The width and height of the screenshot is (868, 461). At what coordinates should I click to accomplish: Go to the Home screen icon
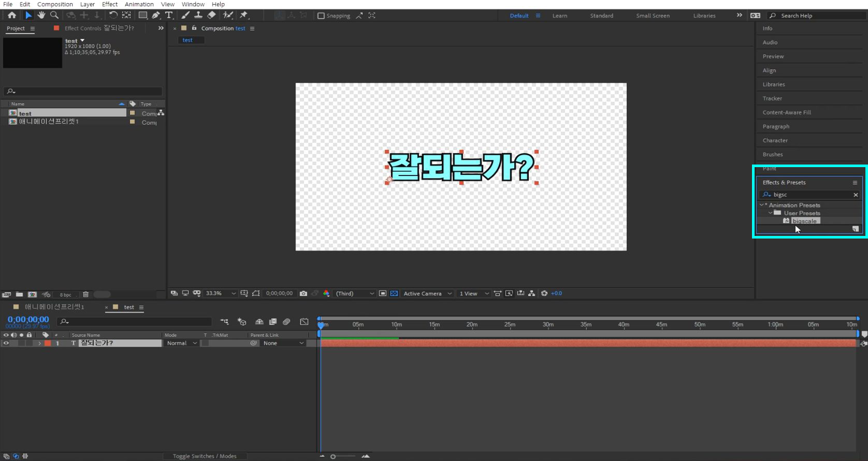pos(11,16)
